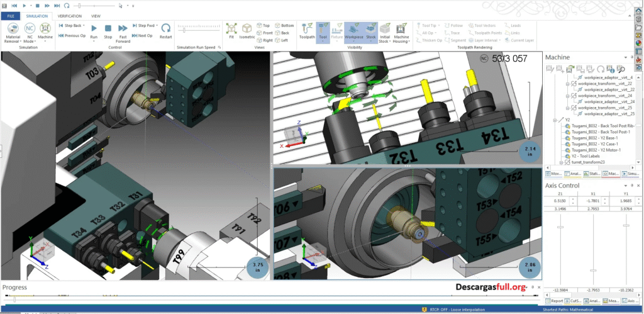Select the Back view

click(282, 33)
